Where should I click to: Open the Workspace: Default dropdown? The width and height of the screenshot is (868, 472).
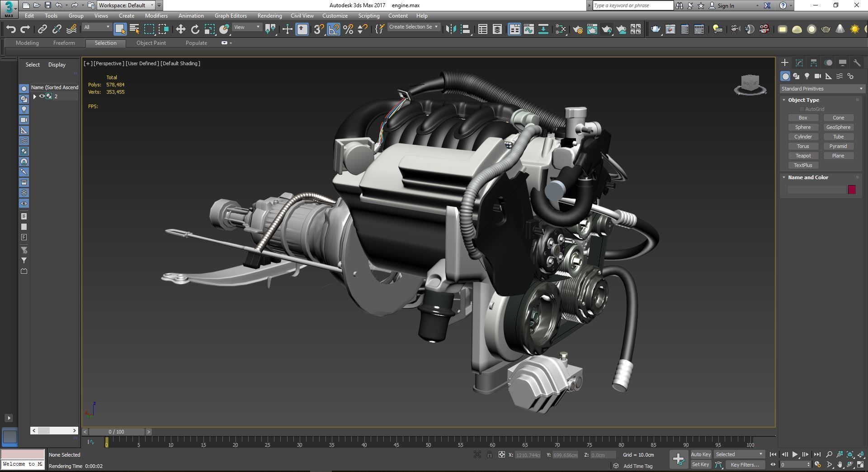coord(126,5)
